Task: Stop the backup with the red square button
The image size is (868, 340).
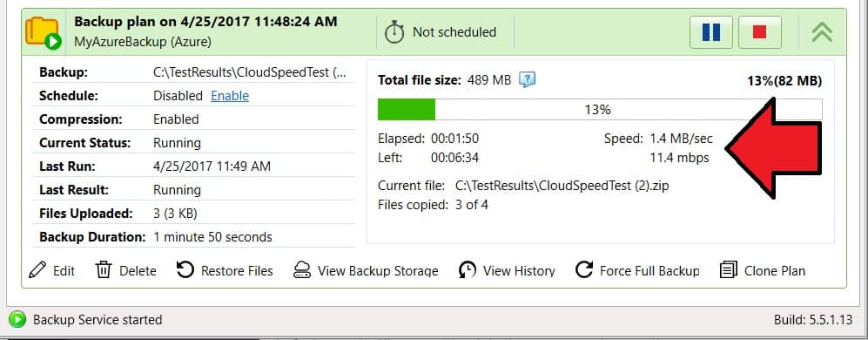Action: tap(759, 32)
